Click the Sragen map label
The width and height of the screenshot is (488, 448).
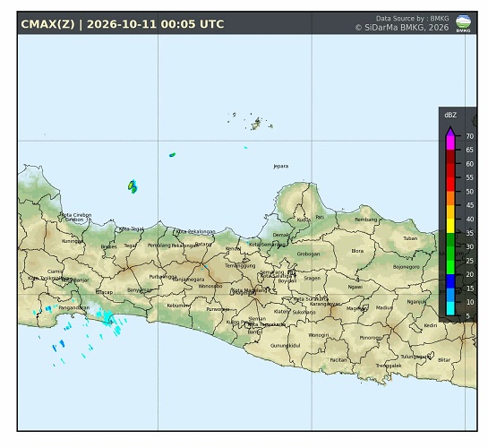(x=312, y=278)
